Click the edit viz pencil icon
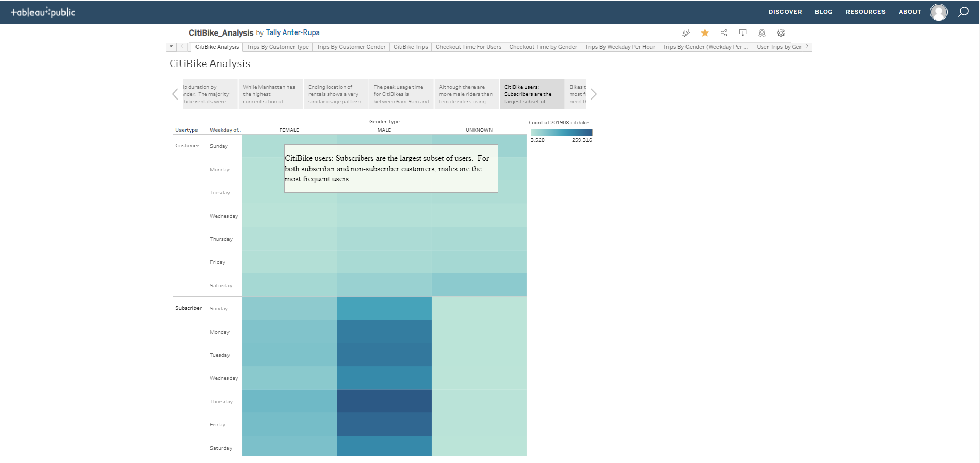The width and height of the screenshot is (980, 463). pos(685,33)
